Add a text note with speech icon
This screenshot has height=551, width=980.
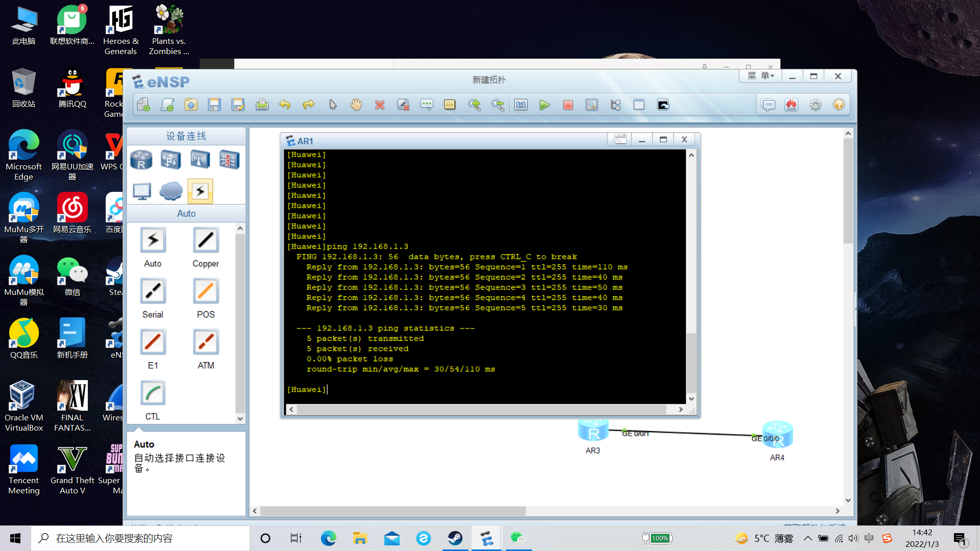coord(426,105)
